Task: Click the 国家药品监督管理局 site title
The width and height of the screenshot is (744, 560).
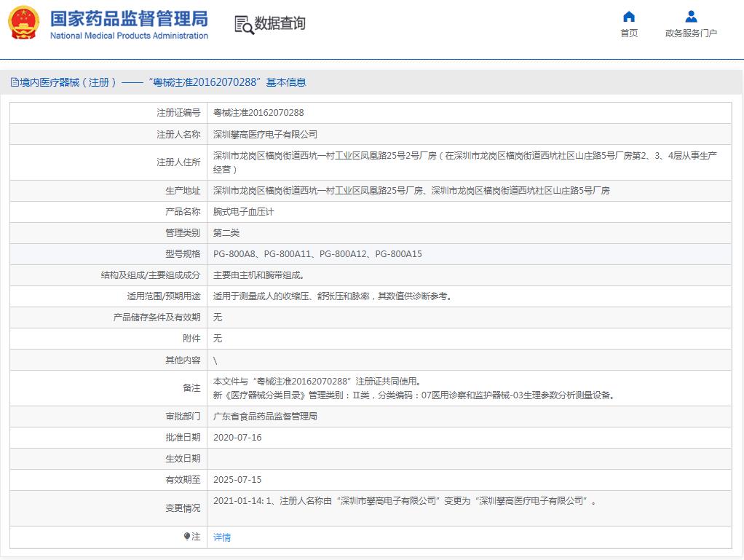Action: pyautogui.click(x=129, y=18)
